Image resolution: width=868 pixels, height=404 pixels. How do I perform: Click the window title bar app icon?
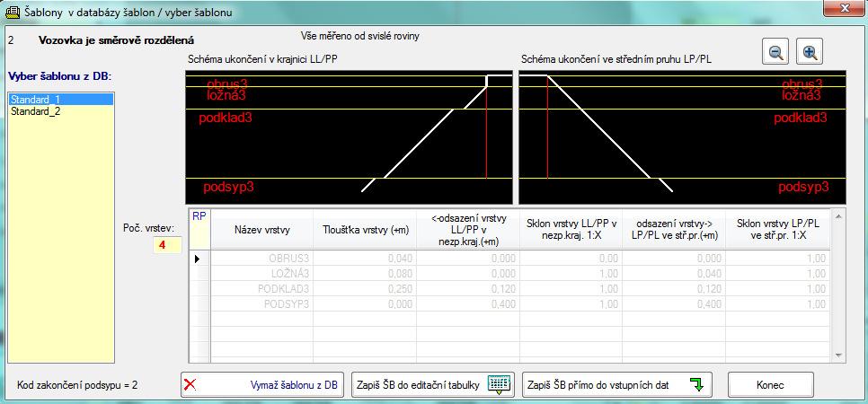[12, 12]
